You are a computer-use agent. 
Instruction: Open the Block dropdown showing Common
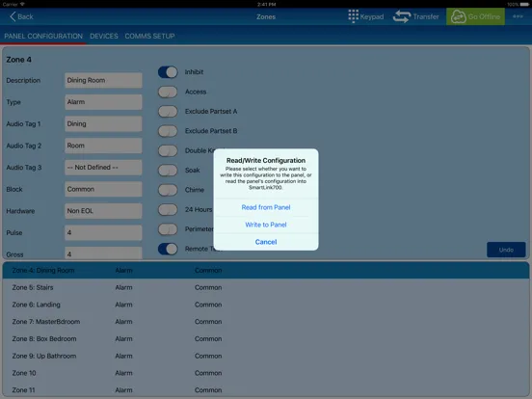point(103,189)
